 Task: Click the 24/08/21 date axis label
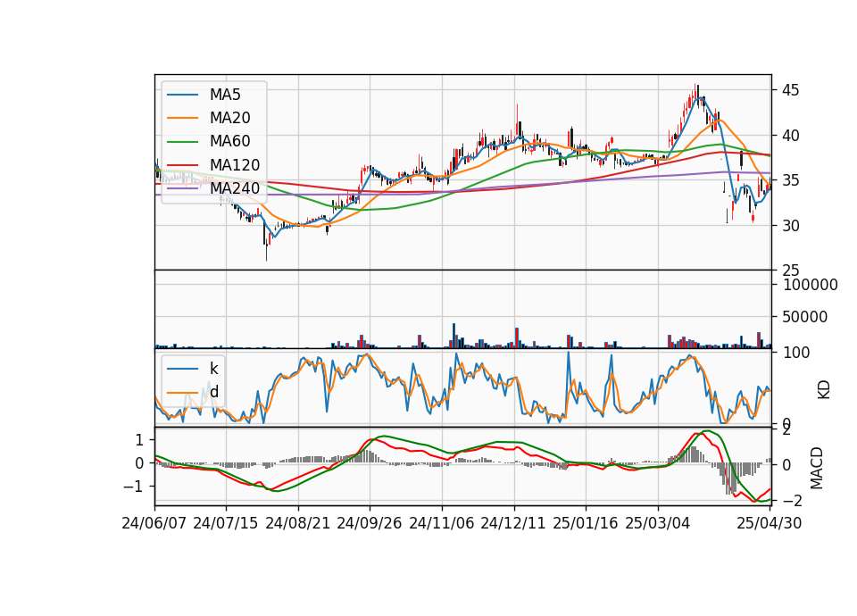pyautogui.click(x=298, y=523)
